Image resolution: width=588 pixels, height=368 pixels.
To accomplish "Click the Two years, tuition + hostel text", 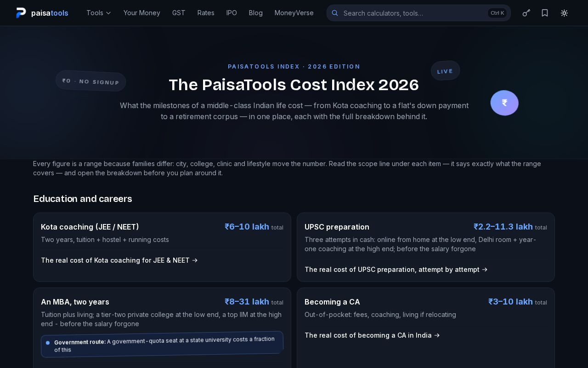I will tap(105, 240).
